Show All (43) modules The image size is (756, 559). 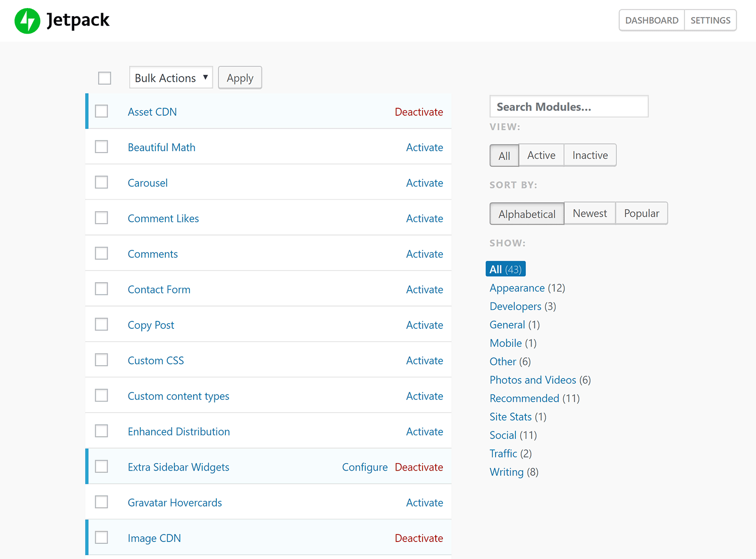(x=506, y=269)
